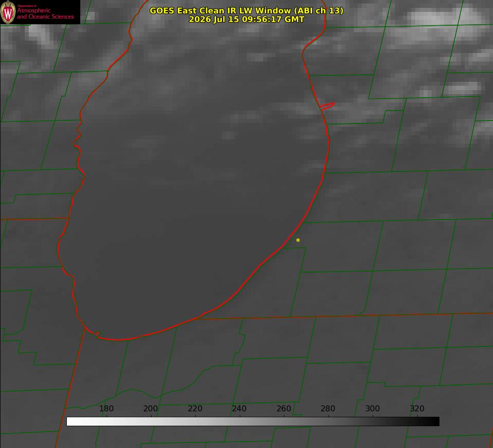Click the red inlet spur on eastern shoreline
The height and width of the screenshot is (448, 493).
pyautogui.click(x=327, y=106)
